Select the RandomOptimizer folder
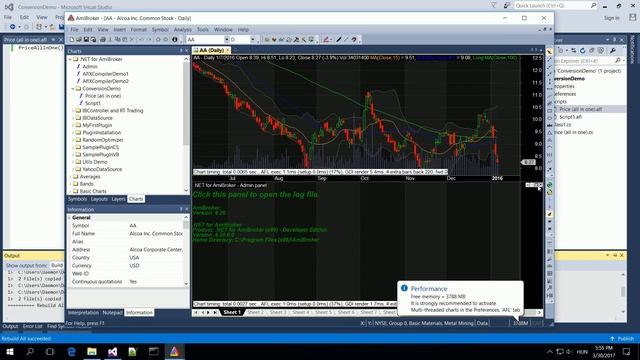The height and width of the screenshot is (360, 640). tap(102, 140)
